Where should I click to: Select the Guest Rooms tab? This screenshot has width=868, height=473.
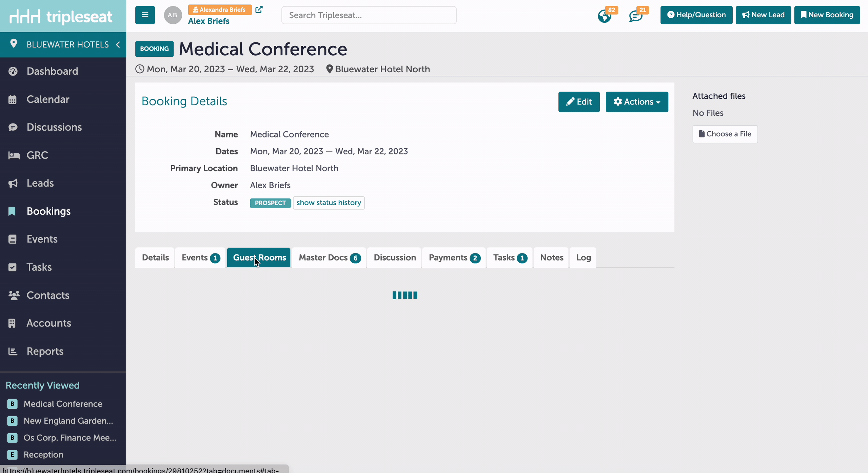(259, 258)
